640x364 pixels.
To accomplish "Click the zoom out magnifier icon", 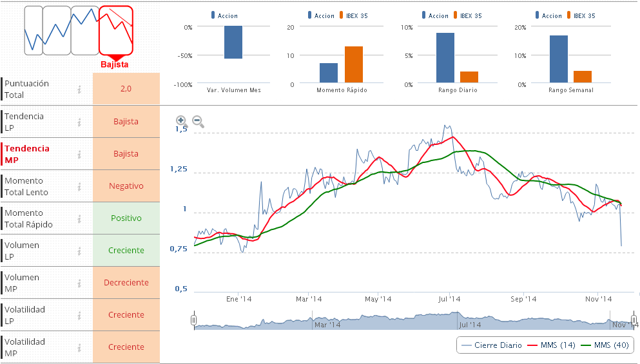I will (198, 121).
